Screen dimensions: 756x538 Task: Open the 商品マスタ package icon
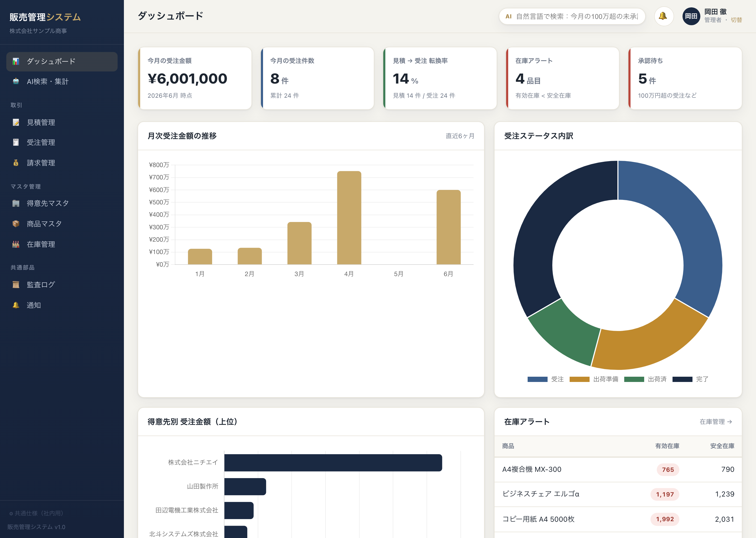click(15, 224)
